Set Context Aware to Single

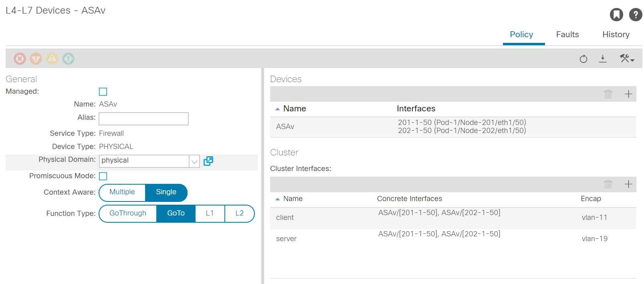point(166,192)
